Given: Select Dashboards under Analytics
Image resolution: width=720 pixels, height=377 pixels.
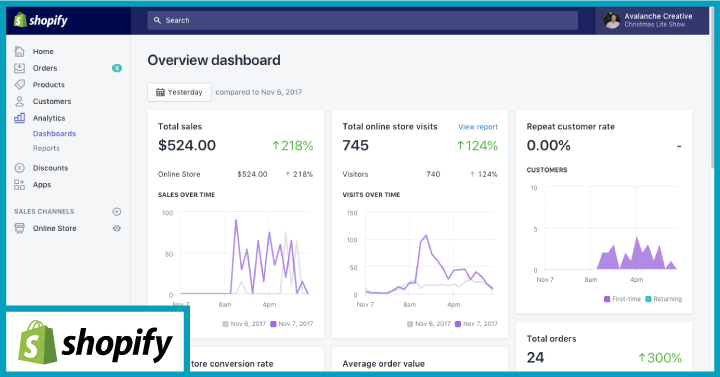Looking at the screenshot, I should (54, 134).
